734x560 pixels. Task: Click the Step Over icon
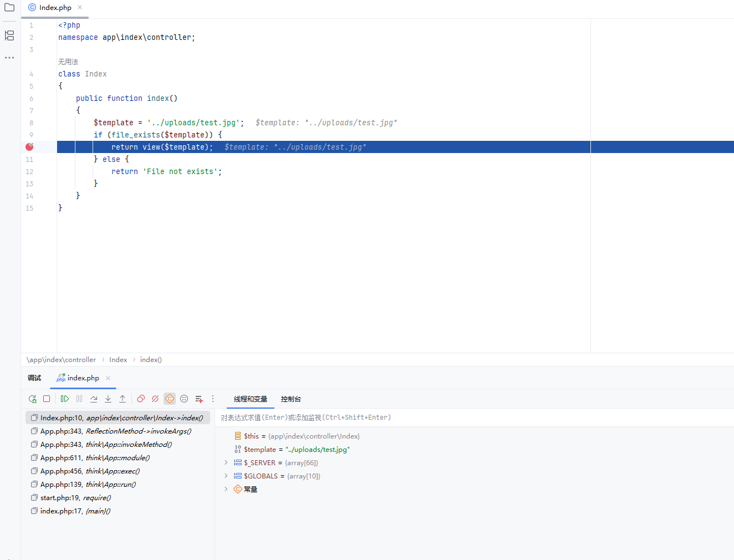[94, 399]
